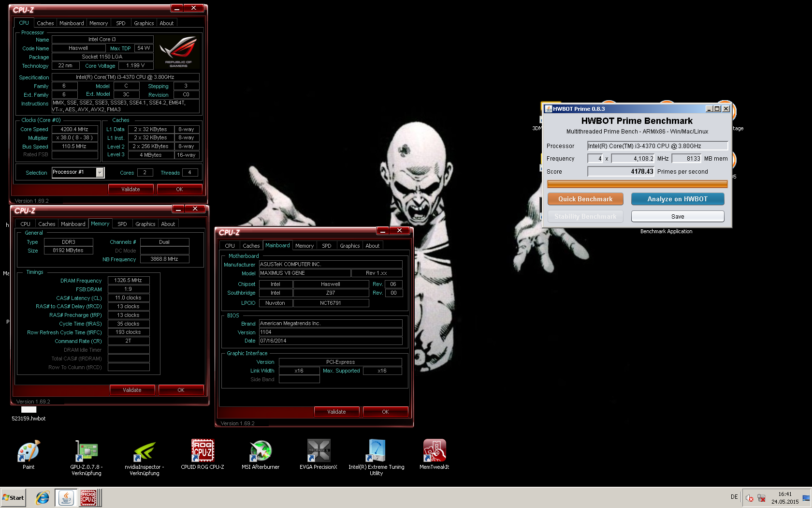Switch to Caches tab in Mainboard CPU-Z window
812x508 pixels.
tap(251, 246)
